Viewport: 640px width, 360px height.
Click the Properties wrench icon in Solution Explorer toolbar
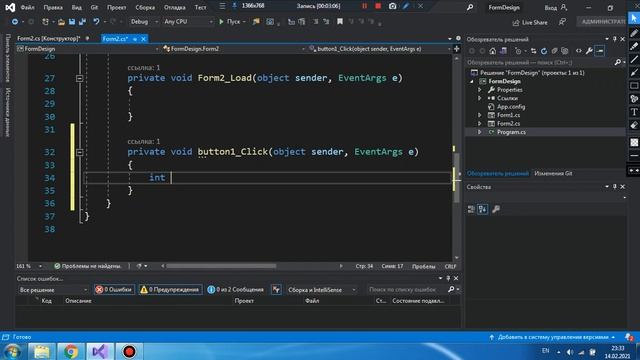[x=589, y=51]
